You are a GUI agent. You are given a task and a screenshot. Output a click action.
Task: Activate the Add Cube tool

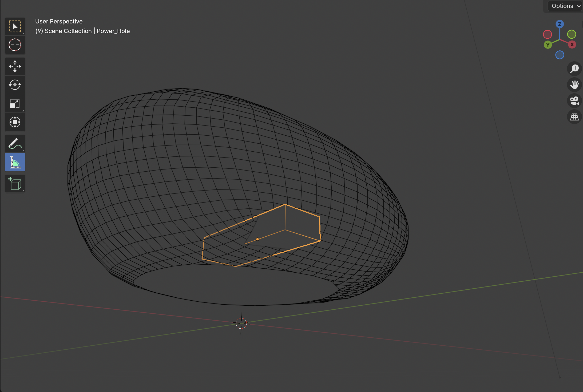15,183
